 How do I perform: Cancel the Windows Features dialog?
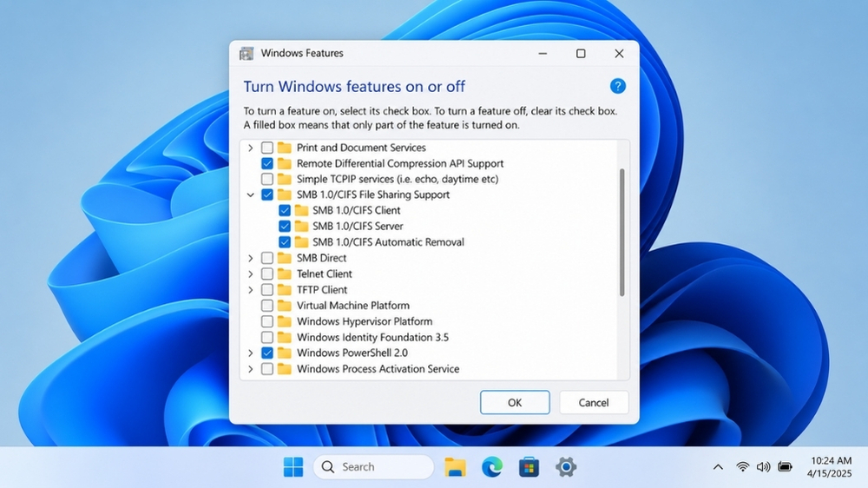[x=594, y=403]
